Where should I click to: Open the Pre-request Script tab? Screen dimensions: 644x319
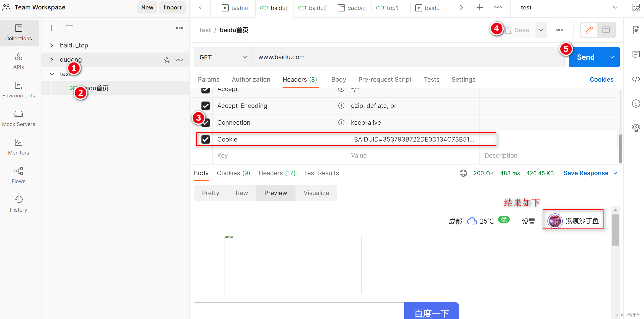(x=385, y=80)
